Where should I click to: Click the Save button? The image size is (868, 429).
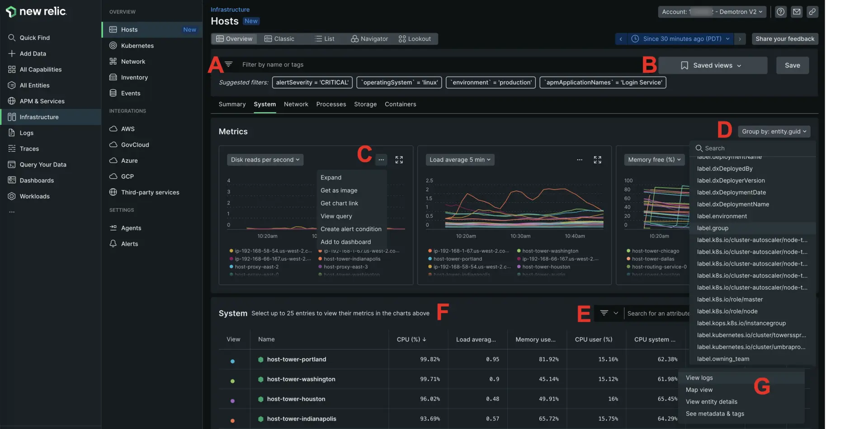792,66
